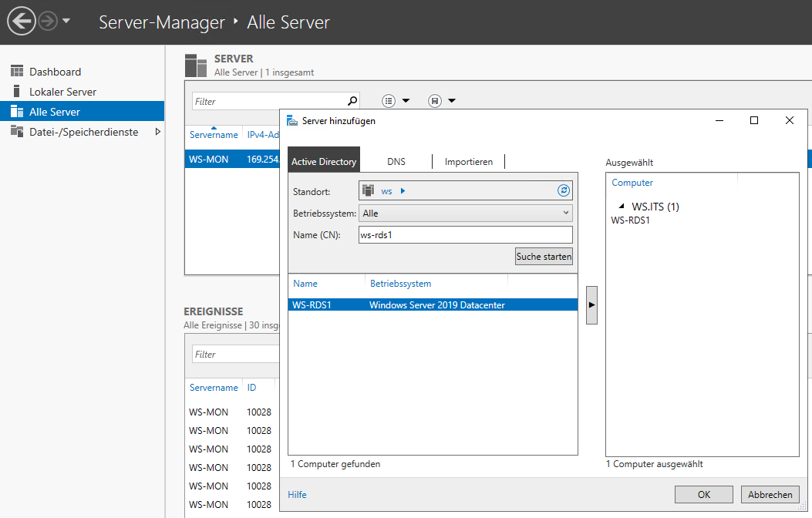Screen dimensions: 812x518
Task: Select Alle Server in the sidebar
Action: point(83,111)
